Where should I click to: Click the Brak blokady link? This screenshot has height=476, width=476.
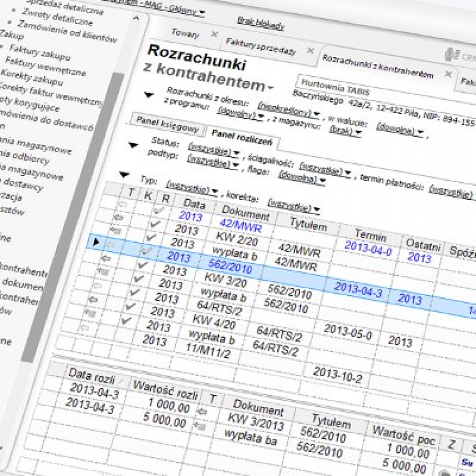point(261,23)
